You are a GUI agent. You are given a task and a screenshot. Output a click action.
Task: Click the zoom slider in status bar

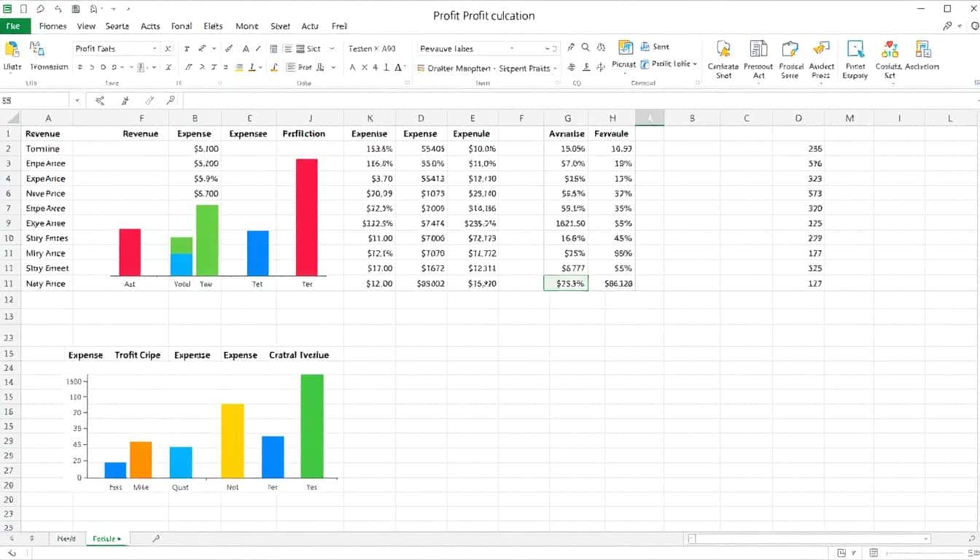pyautogui.click(x=926, y=553)
